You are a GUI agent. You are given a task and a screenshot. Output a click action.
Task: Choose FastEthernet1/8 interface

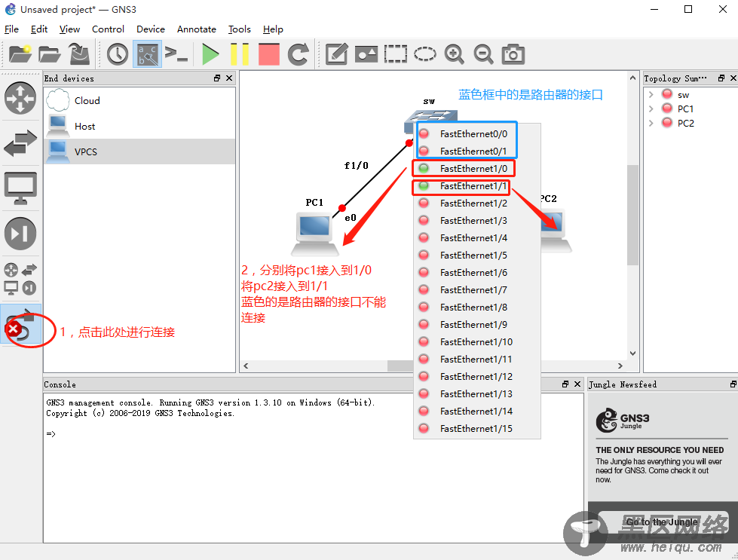tap(476, 308)
